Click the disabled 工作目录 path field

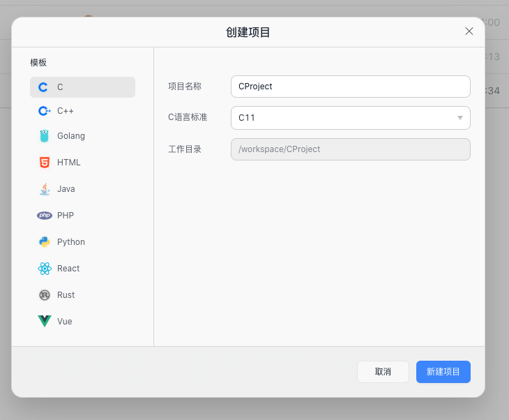[x=351, y=149]
